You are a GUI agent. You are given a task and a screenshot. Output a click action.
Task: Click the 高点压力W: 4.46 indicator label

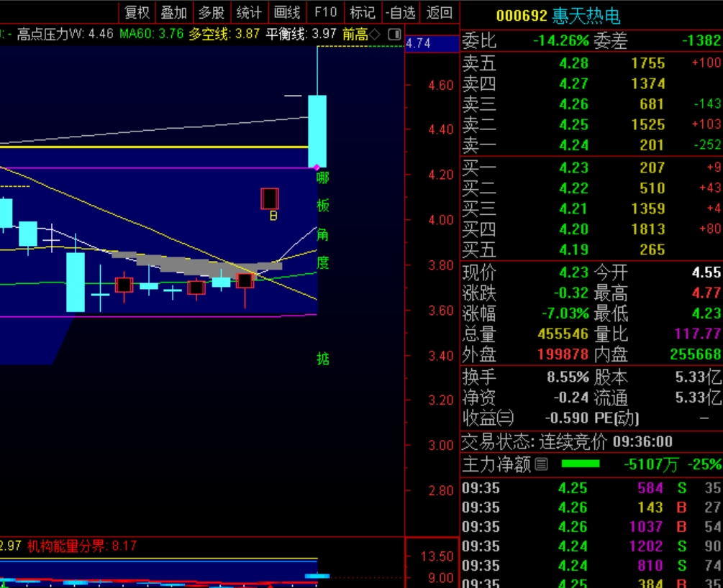pos(65,34)
